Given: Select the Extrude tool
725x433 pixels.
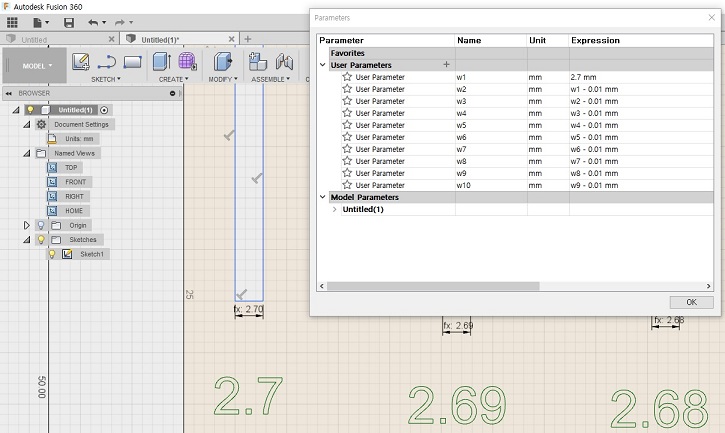Looking at the screenshot, I should click(162, 62).
